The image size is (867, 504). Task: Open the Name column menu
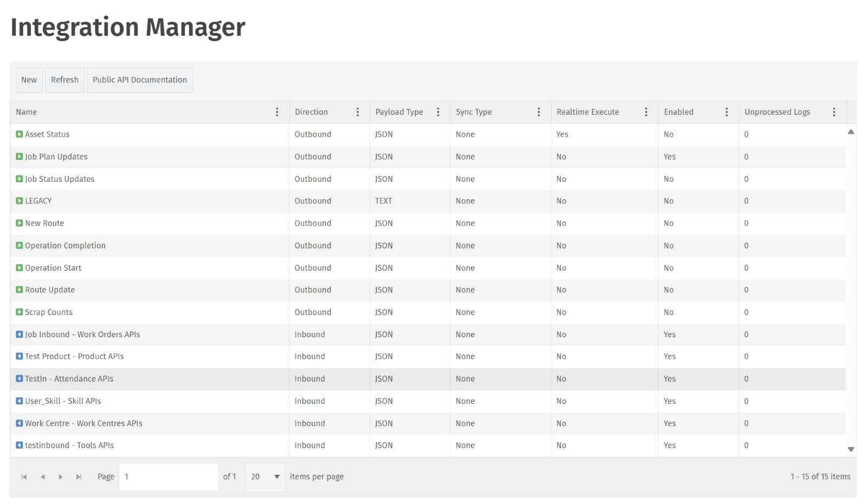pos(277,112)
